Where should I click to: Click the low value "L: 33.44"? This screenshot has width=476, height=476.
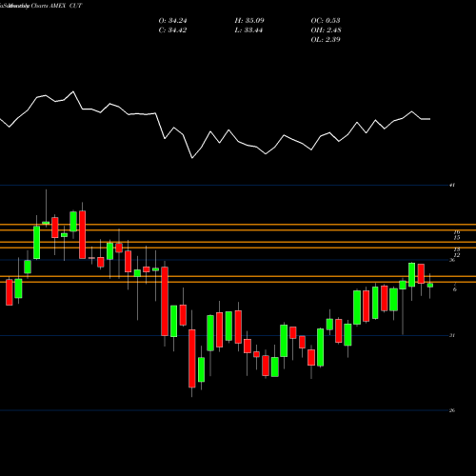coord(248,30)
